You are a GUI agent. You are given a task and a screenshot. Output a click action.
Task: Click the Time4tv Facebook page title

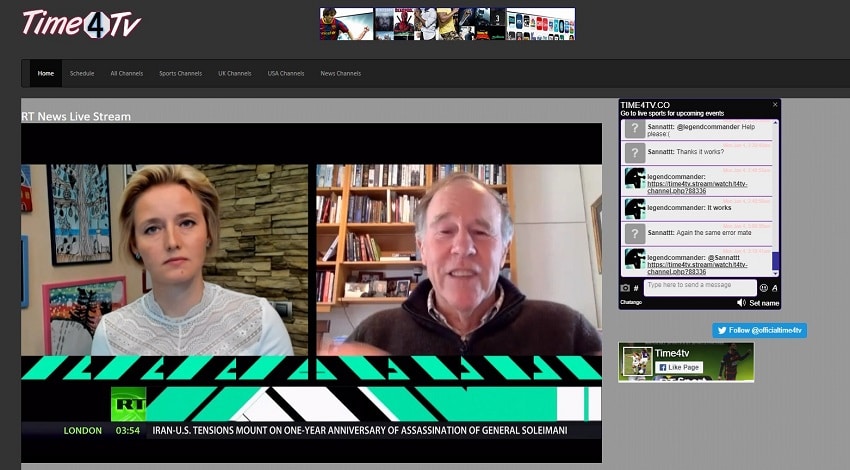click(672, 353)
